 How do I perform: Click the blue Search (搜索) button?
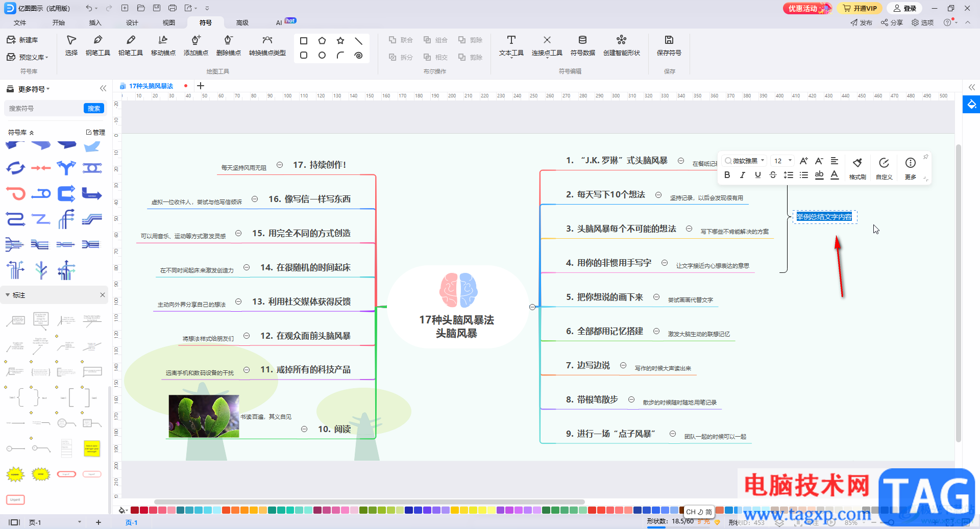[94, 108]
